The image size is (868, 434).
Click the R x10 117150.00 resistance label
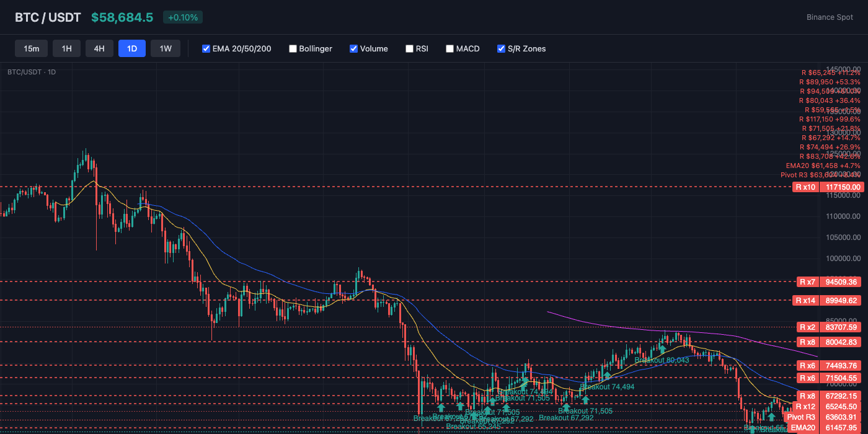coord(828,187)
